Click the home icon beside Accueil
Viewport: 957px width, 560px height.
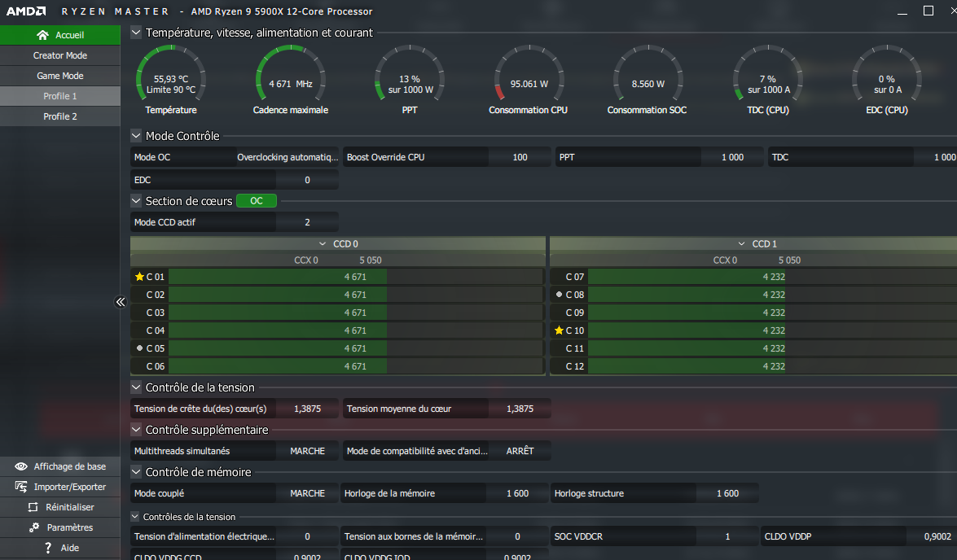[x=42, y=35]
